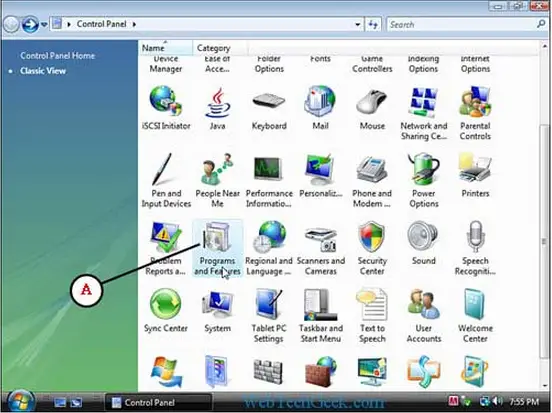
Task: Open Game Controllers item
Action: pos(372,64)
